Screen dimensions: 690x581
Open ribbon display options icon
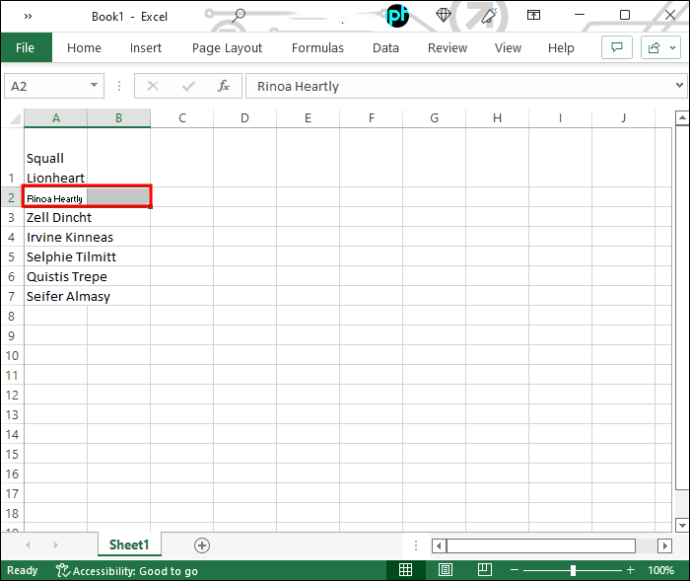tap(533, 15)
